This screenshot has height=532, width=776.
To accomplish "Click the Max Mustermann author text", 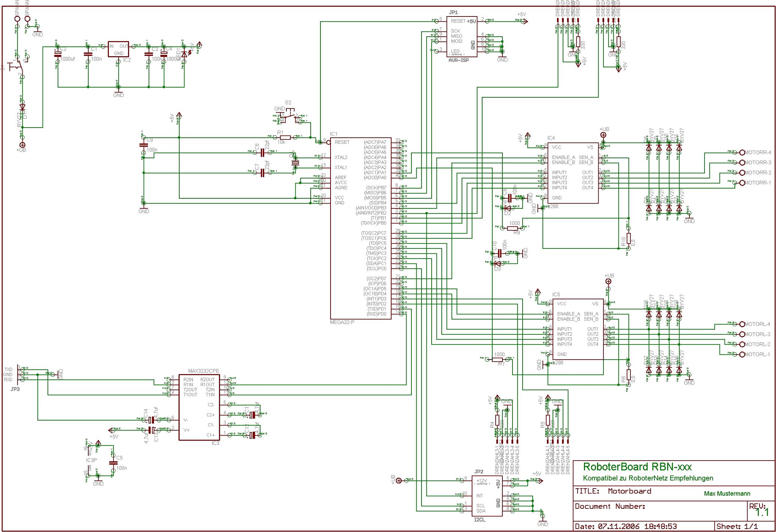I will point(727,493).
